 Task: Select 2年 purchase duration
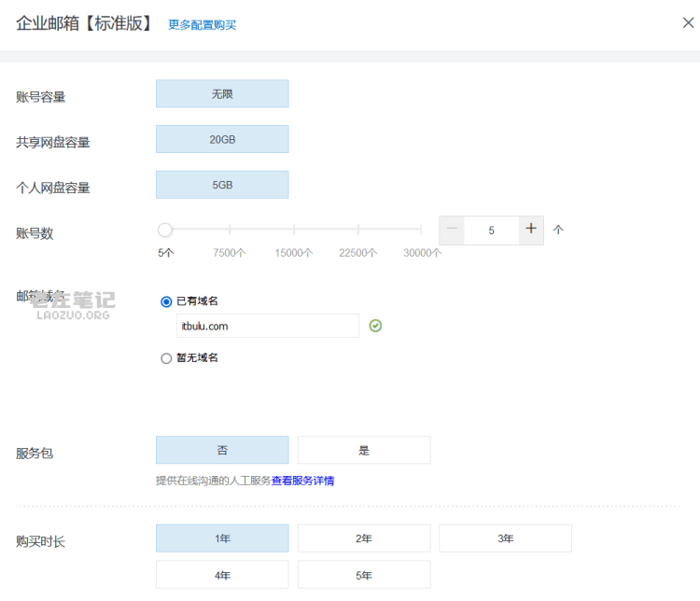tap(364, 538)
